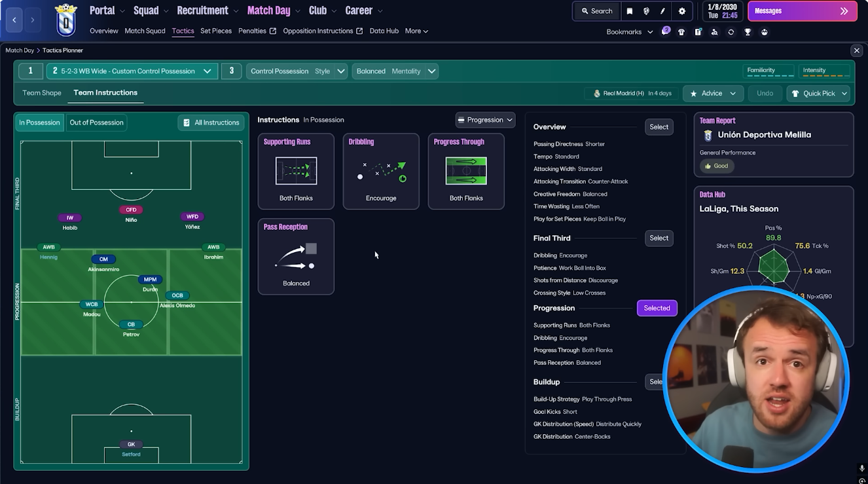Select the WFD player Yáñez on pitch
Image resolution: width=868 pixels, height=484 pixels.
(x=192, y=221)
